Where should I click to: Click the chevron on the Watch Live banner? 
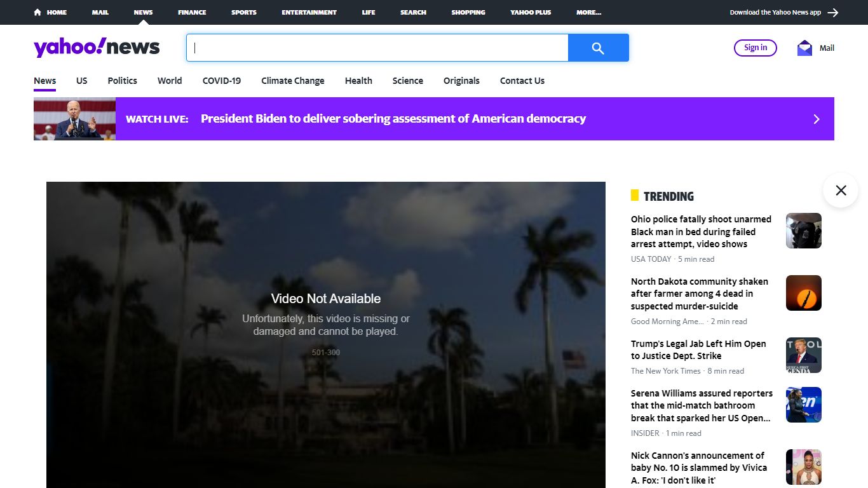tap(817, 119)
